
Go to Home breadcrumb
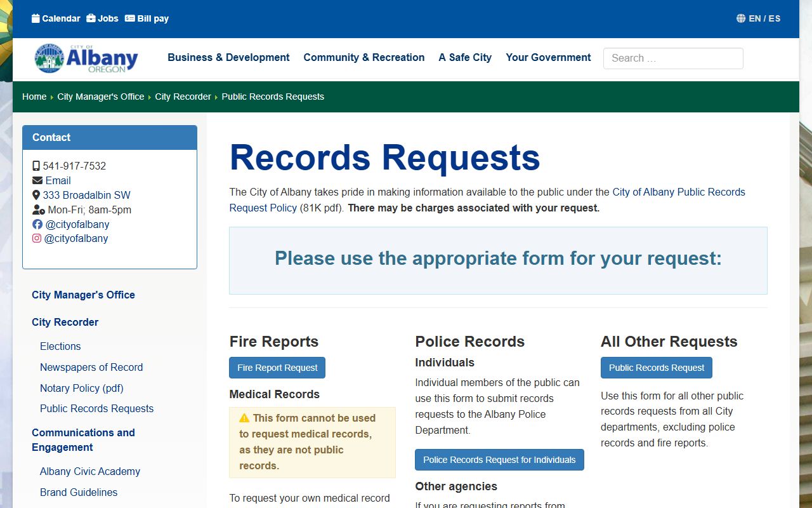(x=34, y=97)
